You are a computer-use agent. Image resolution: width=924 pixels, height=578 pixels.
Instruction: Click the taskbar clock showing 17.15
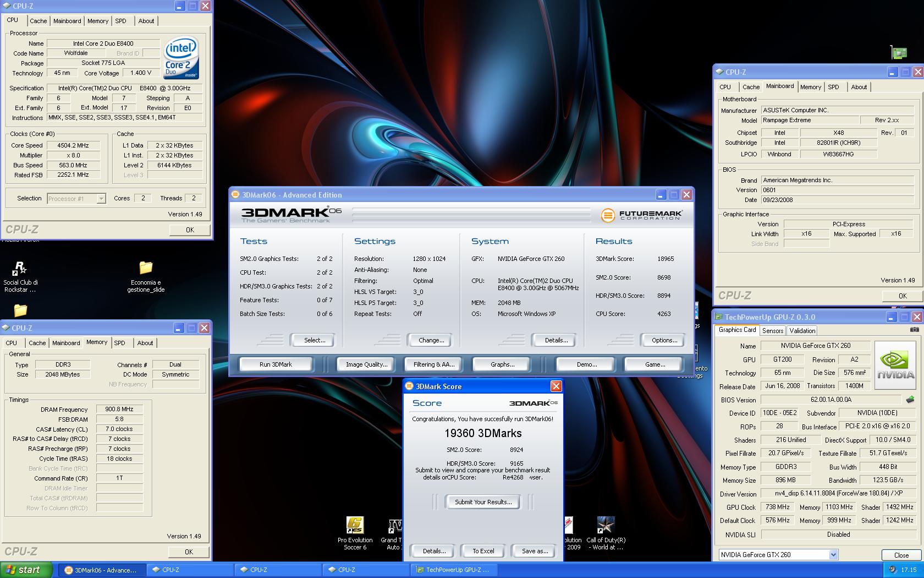[x=909, y=570]
